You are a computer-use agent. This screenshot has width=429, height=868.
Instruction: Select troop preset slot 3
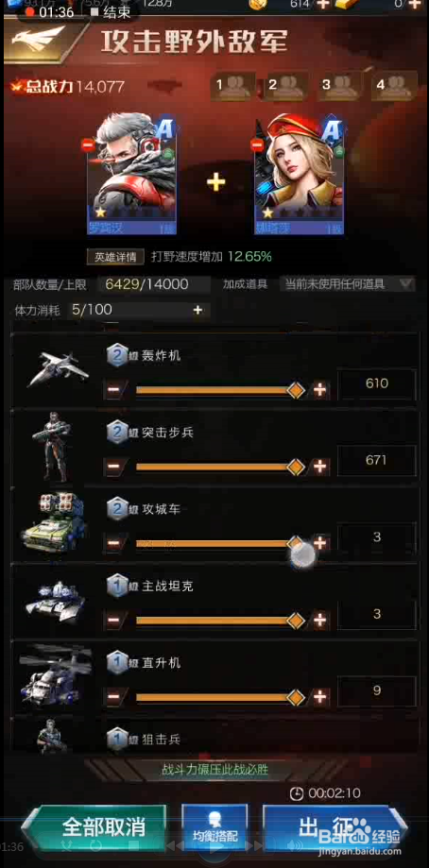coord(340,86)
